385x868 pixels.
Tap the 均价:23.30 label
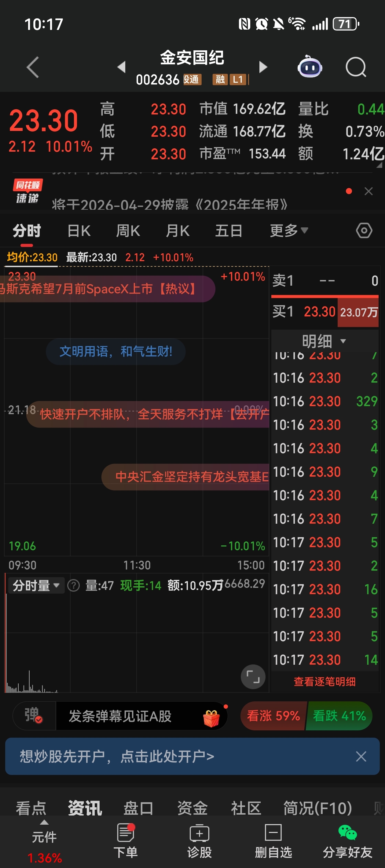coord(32,257)
